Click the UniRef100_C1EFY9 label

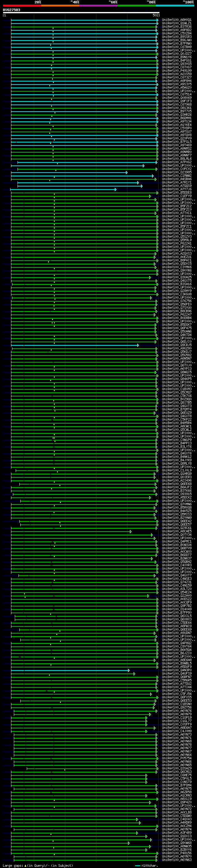click(177, 196)
